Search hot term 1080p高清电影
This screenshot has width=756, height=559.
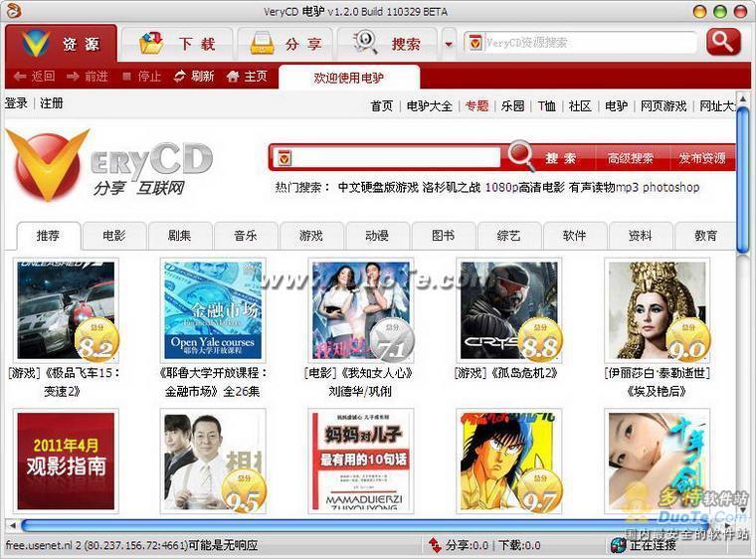click(524, 187)
